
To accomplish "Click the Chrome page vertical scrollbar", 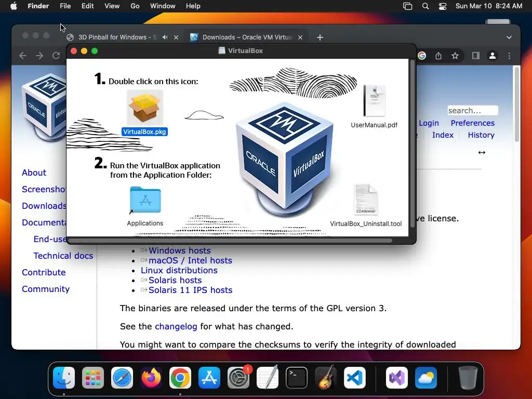I will (x=517, y=104).
